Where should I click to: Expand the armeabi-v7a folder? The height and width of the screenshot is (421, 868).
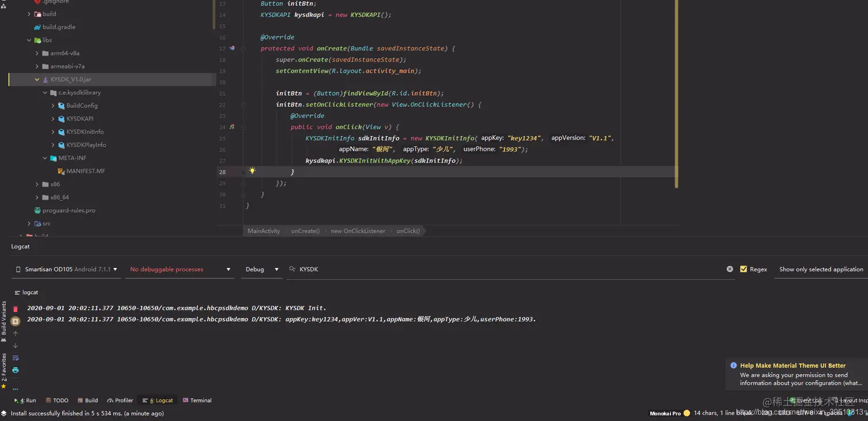pos(37,67)
